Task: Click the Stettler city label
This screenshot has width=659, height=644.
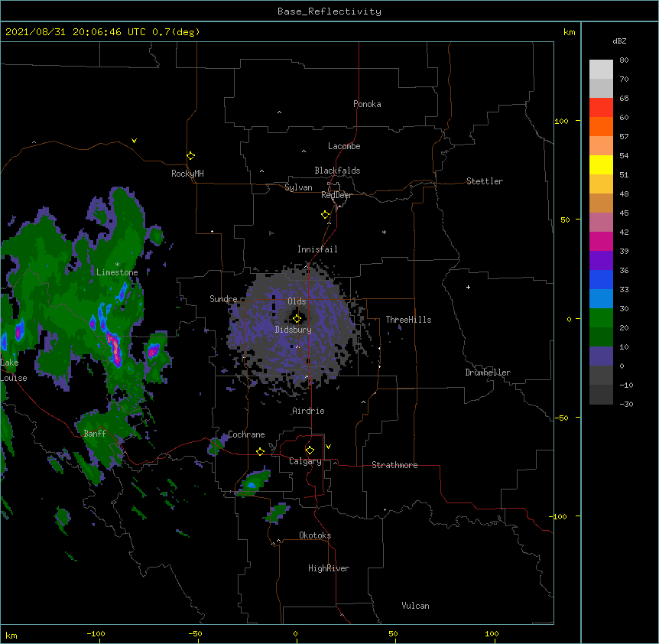Action: click(x=485, y=181)
